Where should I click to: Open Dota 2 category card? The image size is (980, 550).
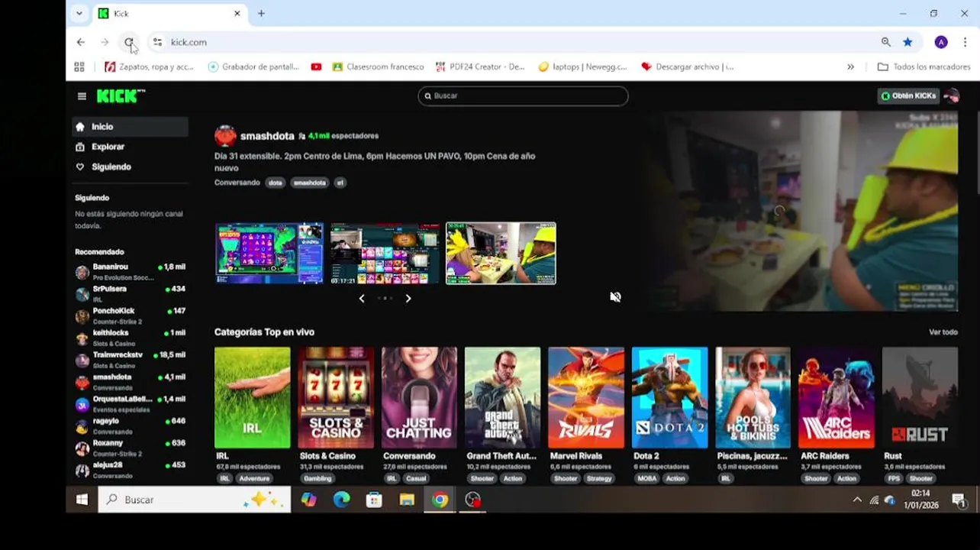point(669,398)
